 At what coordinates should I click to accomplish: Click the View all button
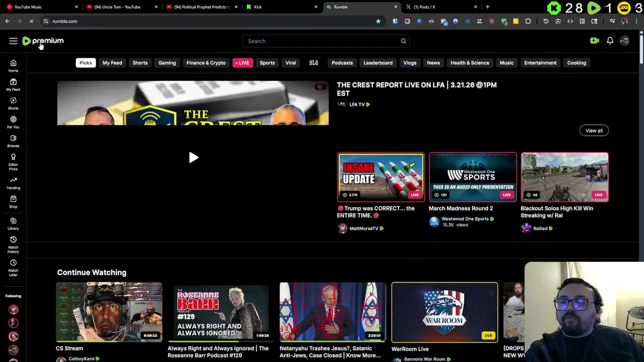pyautogui.click(x=594, y=131)
